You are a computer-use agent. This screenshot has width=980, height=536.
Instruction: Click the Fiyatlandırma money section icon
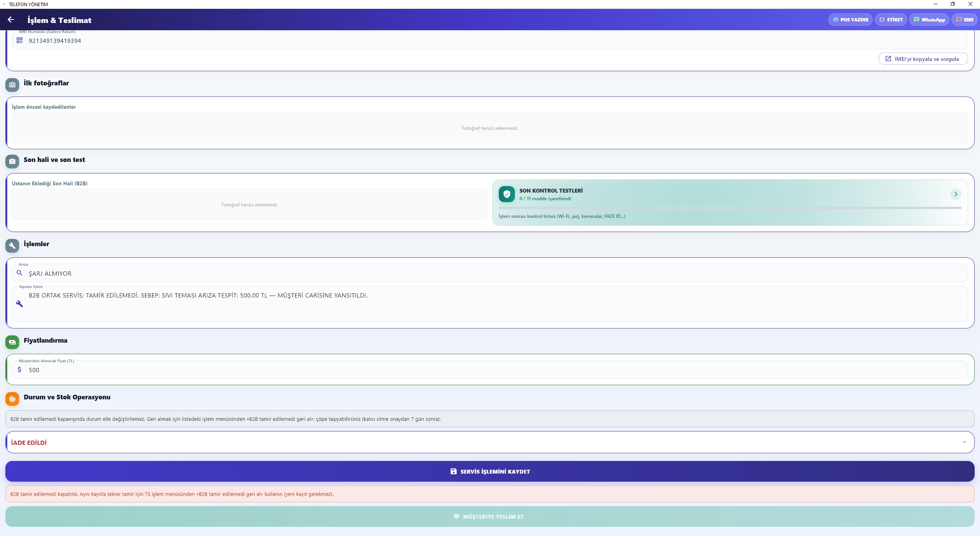[12, 342]
